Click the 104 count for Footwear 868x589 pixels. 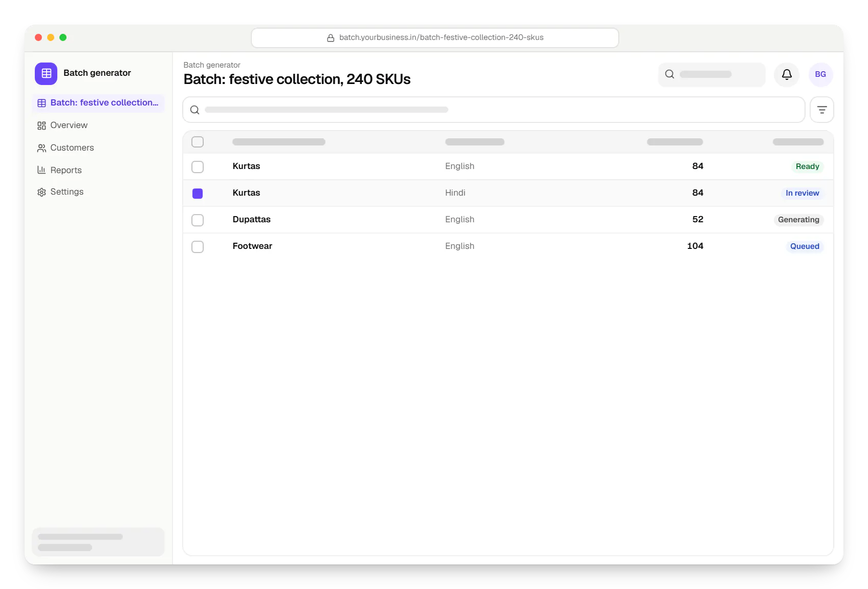click(x=695, y=246)
